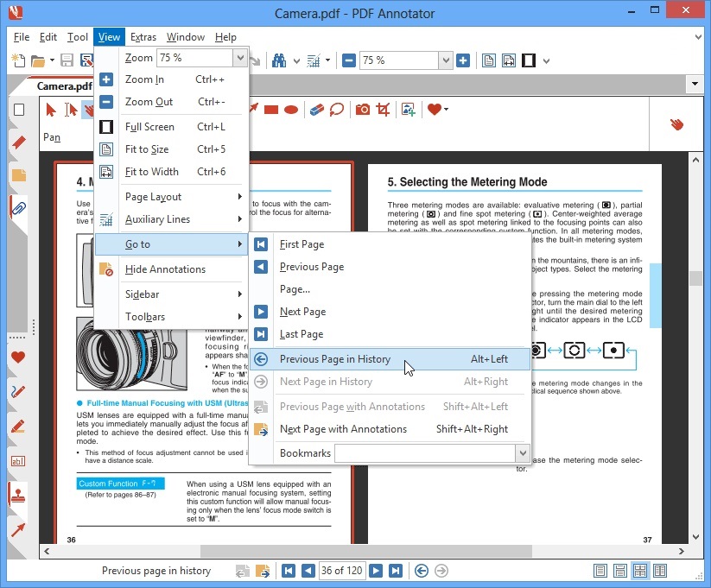Screen dimensions: 711x588
Task: Click Hide Annotations in View menu
Action: click(165, 269)
